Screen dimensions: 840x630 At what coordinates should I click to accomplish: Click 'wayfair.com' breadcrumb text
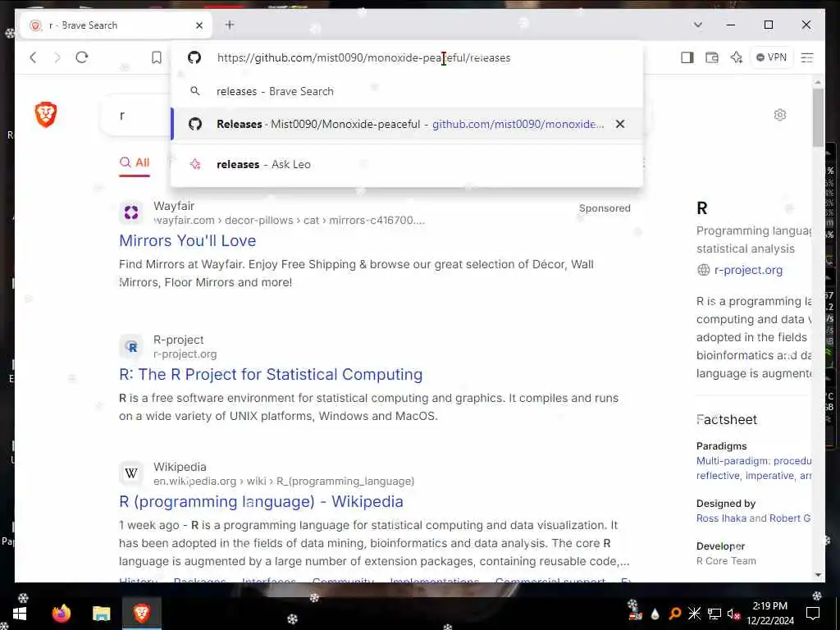(x=184, y=220)
